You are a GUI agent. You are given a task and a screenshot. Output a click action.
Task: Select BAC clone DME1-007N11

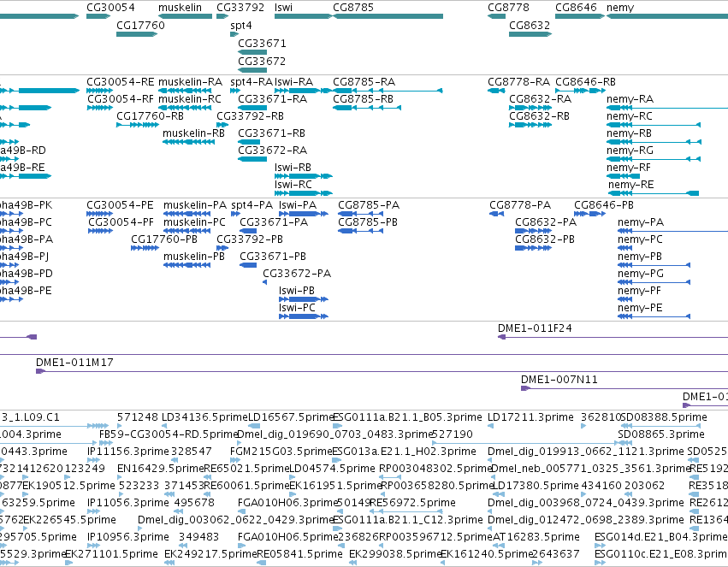click(x=559, y=380)
